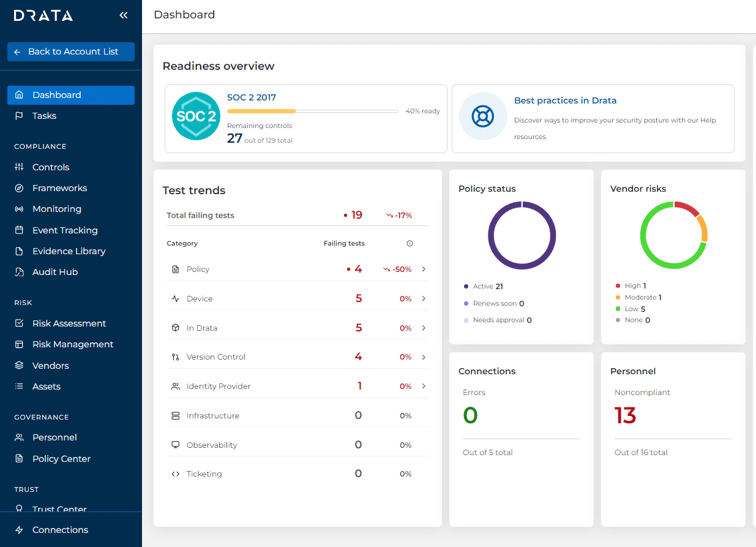Viewport: 756px width, 547px height.
Task: Open the SOC 2 2017 framework link
Action: pyautogui.click(x=252, y=97)
